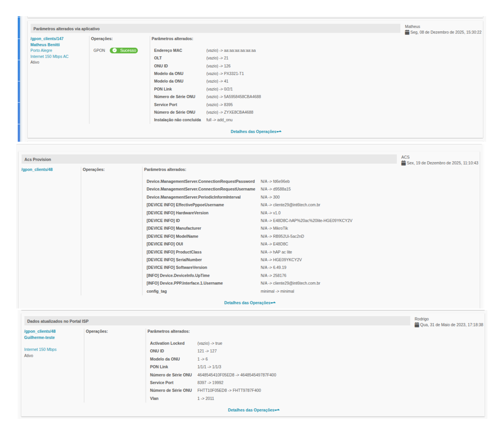
Task: Click the Matheus Benitti client name
Action: point(45,45)
